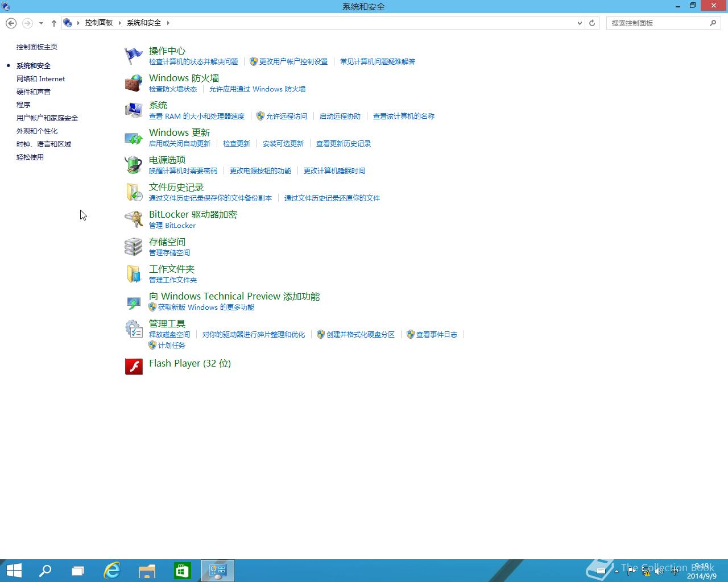The height and width of the screenshot is (582, 728).
Task: Click the Windows 更新 green arrows icon
Action: coord(134,138)
